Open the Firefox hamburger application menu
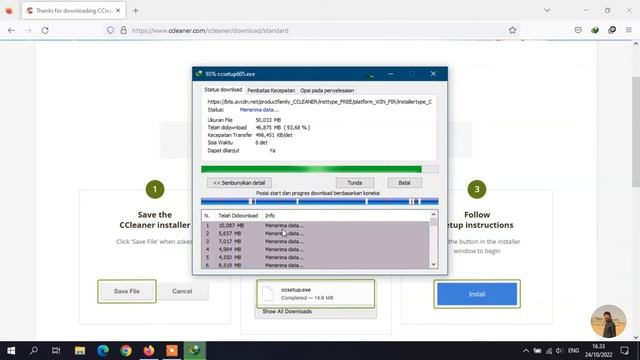Viewport: 640px width, 360px height. pos(629,30)
